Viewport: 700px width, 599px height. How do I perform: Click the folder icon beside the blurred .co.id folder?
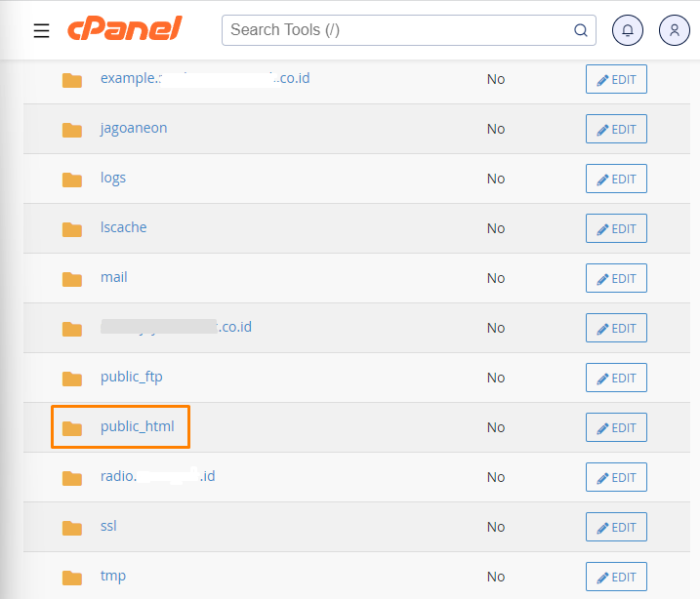pyautogui.click(x=72, y=329)
